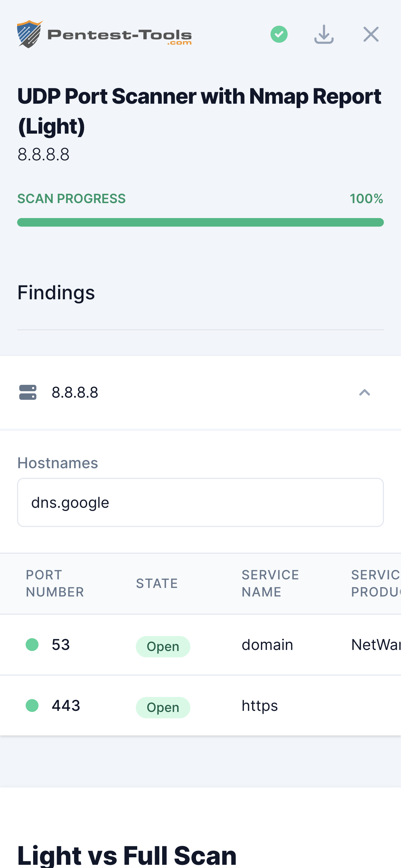
Task: Select the shield in the Pentest-Tools logo
Action: 29,34
